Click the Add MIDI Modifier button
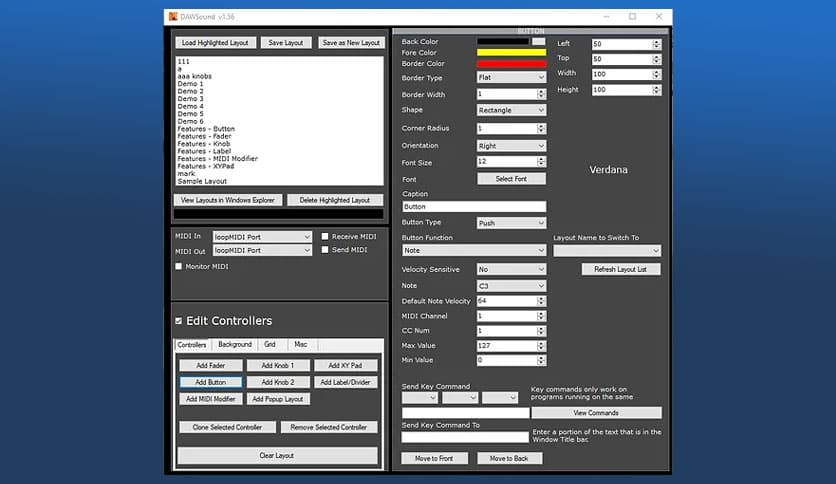 point(211,399)
